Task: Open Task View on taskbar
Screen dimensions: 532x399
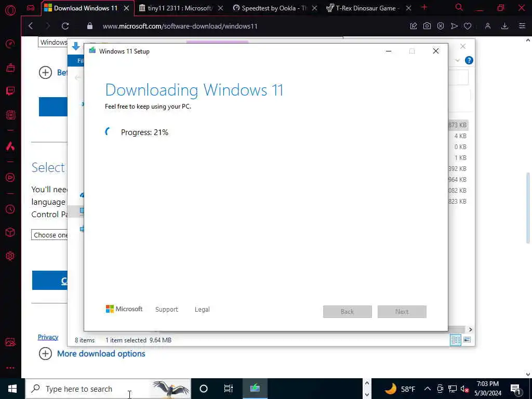Action: click(229, 389)
